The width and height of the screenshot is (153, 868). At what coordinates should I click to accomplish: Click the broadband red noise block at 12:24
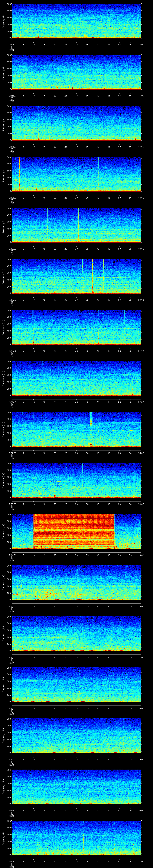(x=74, y=531)
